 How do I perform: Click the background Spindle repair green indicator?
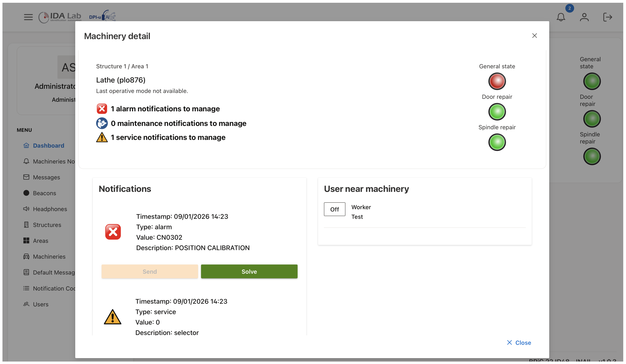[592, 156]
